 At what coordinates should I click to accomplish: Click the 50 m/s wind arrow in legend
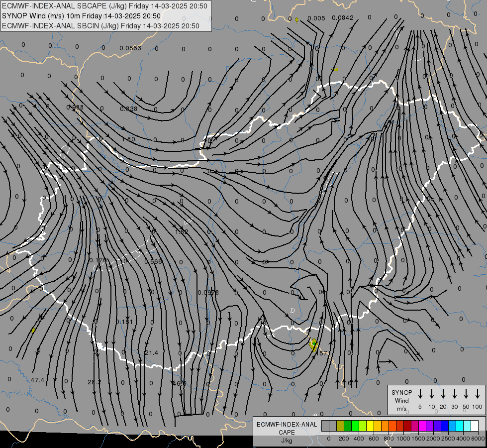coord(466,394)
